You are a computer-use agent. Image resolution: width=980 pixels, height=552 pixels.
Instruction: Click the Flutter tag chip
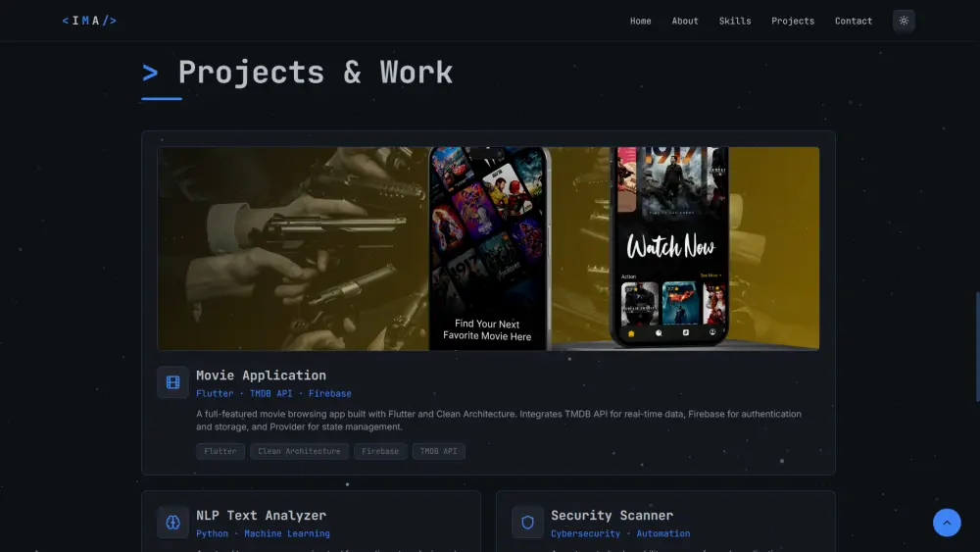(220, 451)
